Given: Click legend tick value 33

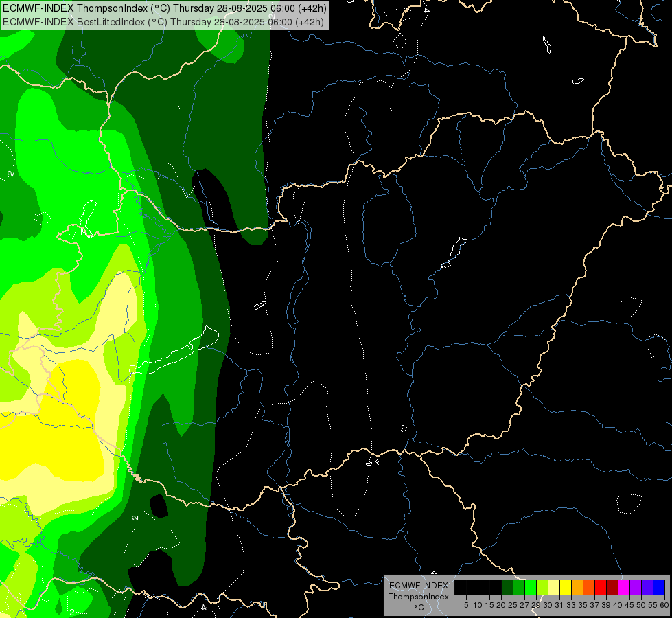Looking at the screenshot, I should tap(571, 605).
